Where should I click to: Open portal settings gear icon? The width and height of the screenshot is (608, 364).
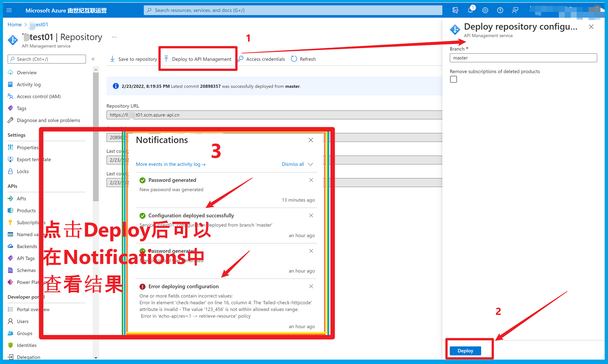[485, 10]
